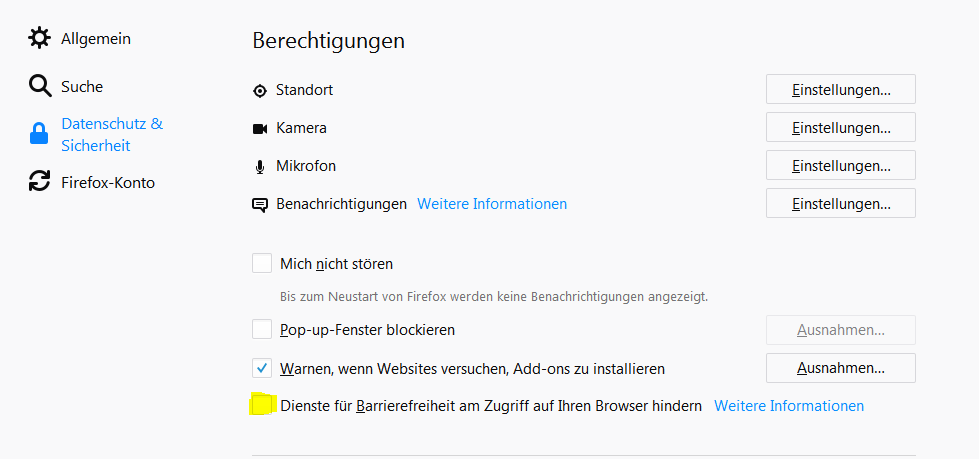Uncheck the add-on installation warning checkbox

pyautogui.click(x=262, y=368)
